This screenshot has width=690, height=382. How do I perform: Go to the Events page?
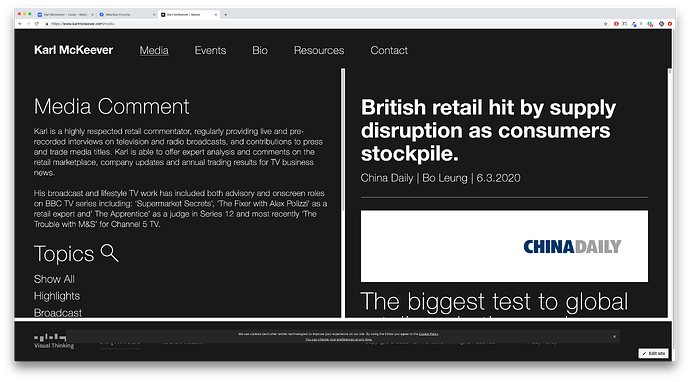tap(210, 51)
